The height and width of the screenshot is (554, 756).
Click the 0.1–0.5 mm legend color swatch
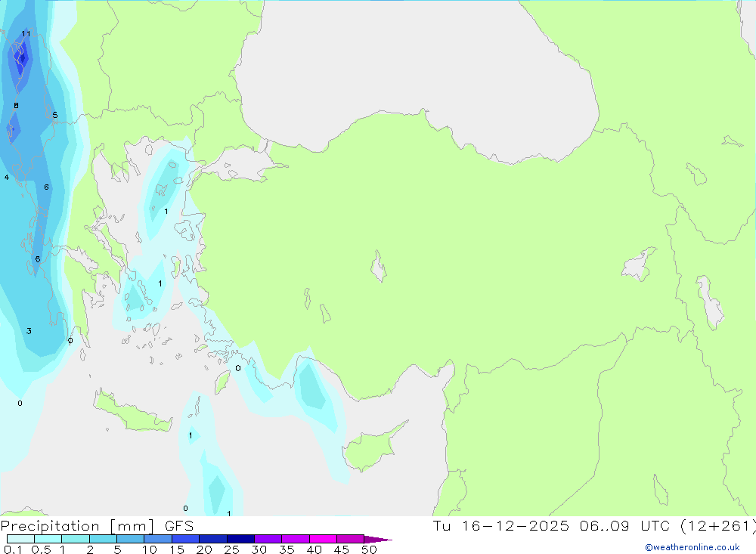[20, 539]
